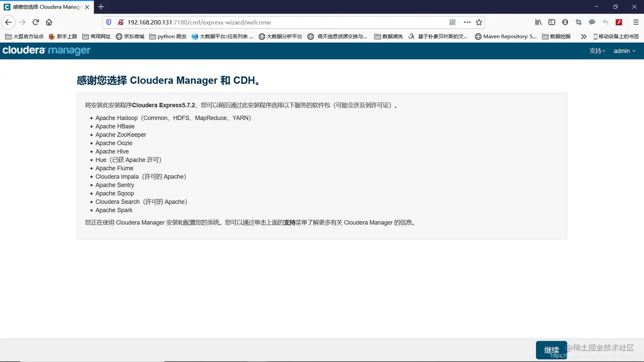Open the 数据清洗 bookmark folder
The image size is (644, 362).
[388, 37]
